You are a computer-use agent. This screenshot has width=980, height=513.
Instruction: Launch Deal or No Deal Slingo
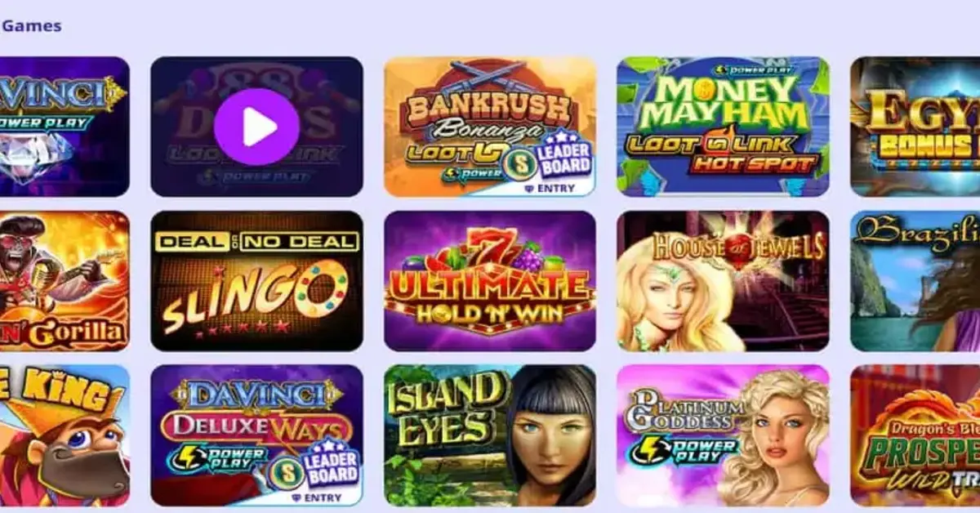click(x=256, y=281)
